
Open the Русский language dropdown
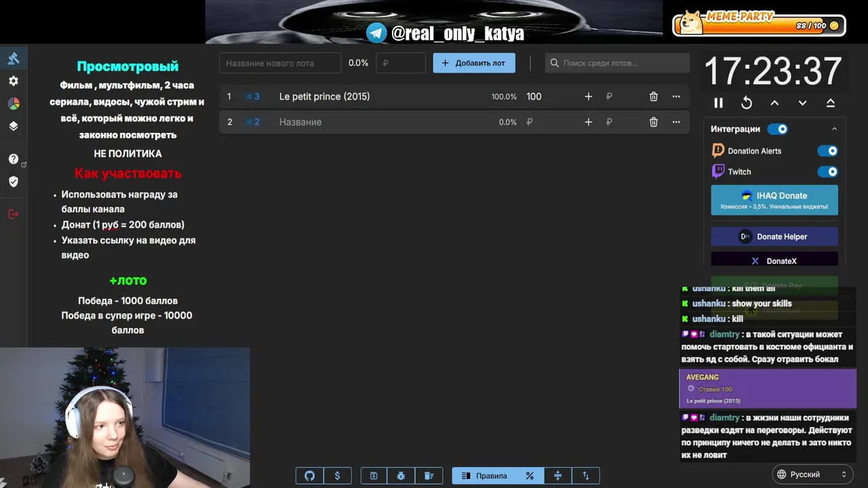pyautogui.click(x=812, y=474)
